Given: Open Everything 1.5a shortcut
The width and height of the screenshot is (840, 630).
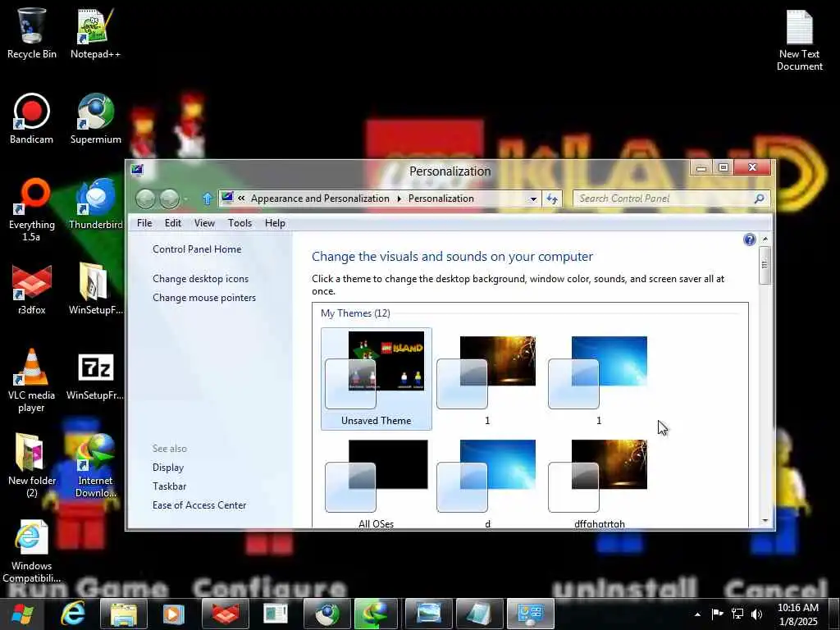Looking at the screenshot, I should [x=32, y=210].
